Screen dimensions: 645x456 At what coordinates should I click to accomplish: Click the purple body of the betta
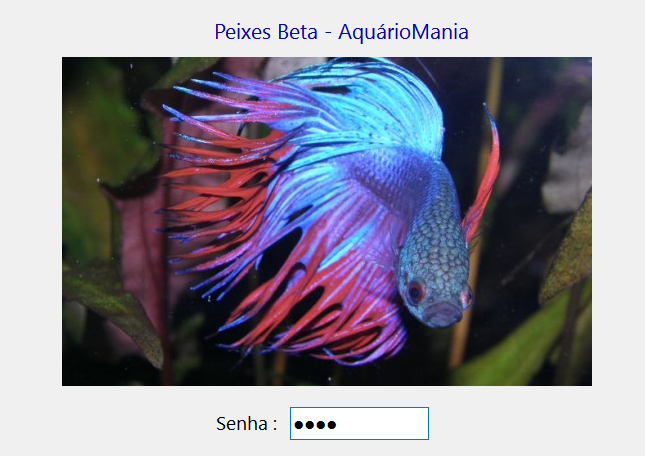(x=391, y=177)
